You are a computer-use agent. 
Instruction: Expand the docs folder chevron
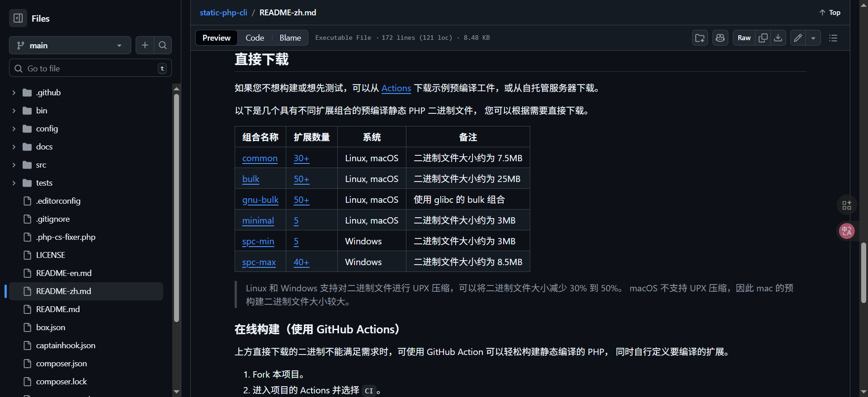click(x=14, y=147)
